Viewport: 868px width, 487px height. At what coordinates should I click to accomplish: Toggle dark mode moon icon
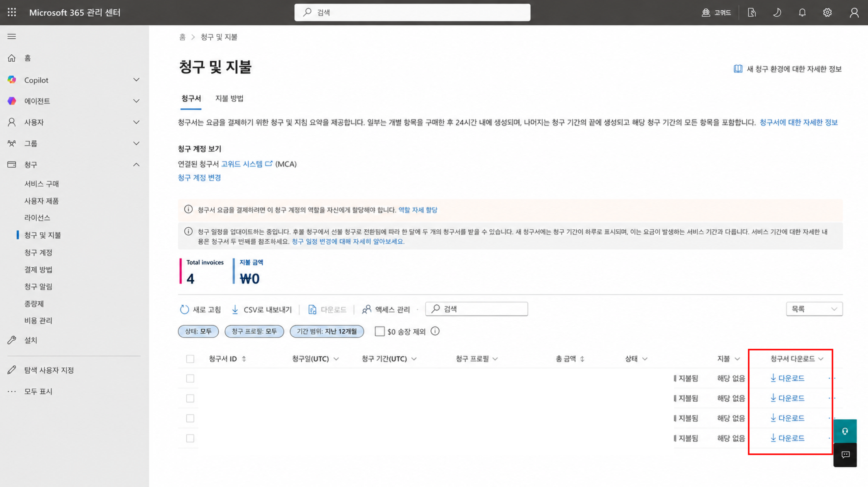(777, 12)
